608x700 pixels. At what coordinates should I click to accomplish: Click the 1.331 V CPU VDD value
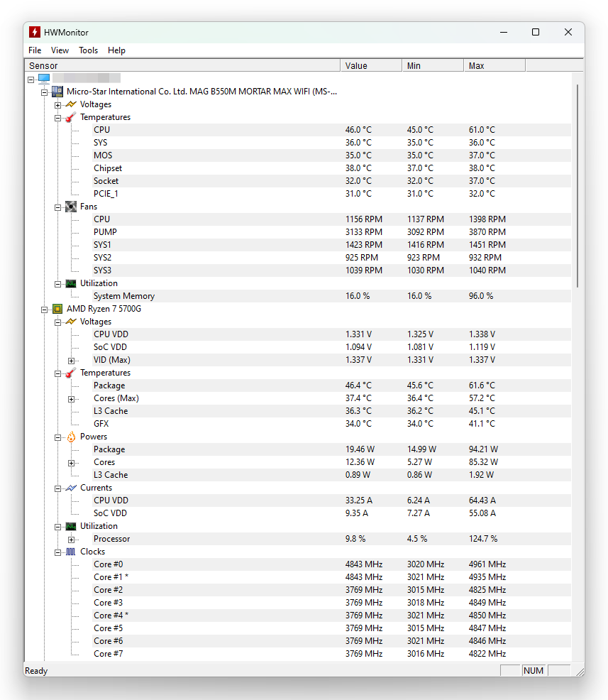359,334
